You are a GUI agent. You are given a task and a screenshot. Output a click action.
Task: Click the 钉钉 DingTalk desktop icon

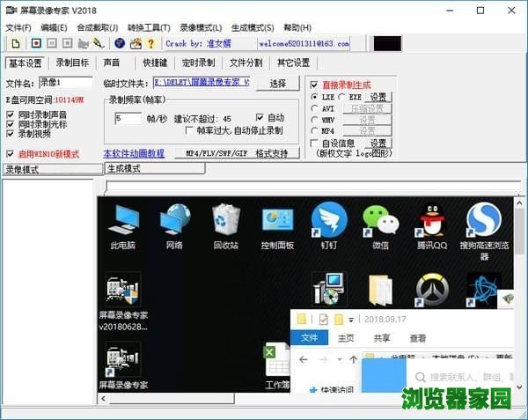(x=329, y=225)
